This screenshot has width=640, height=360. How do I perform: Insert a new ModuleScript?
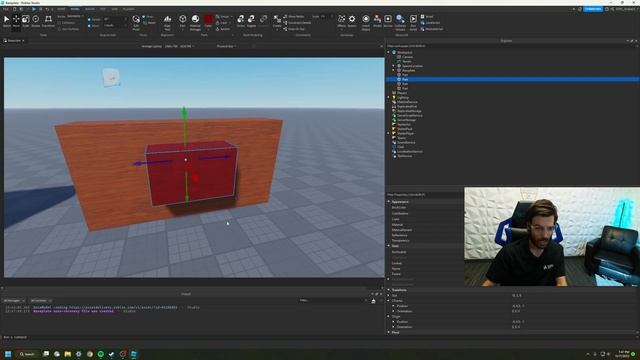[x=431, y=29]
